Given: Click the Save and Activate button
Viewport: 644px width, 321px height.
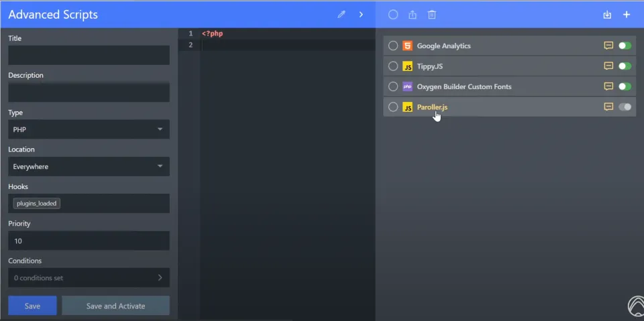Looking at the screenshot, I should pos(115,306).
